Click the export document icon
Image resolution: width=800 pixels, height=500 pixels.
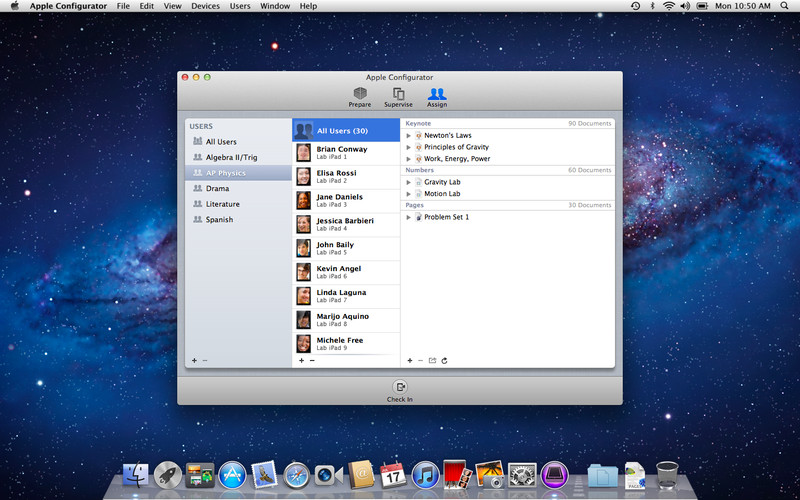[432, 360]
